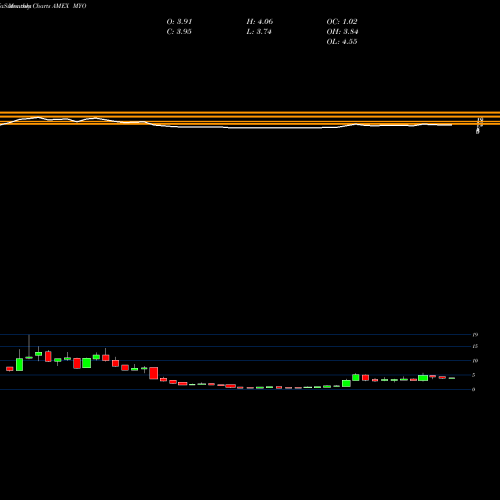Image resolution: width=500 pixels, height=500 pixels.
Task: Click the 'AMEX MYO' chart title
Action: pyautogui.click(x=69, y=6)
